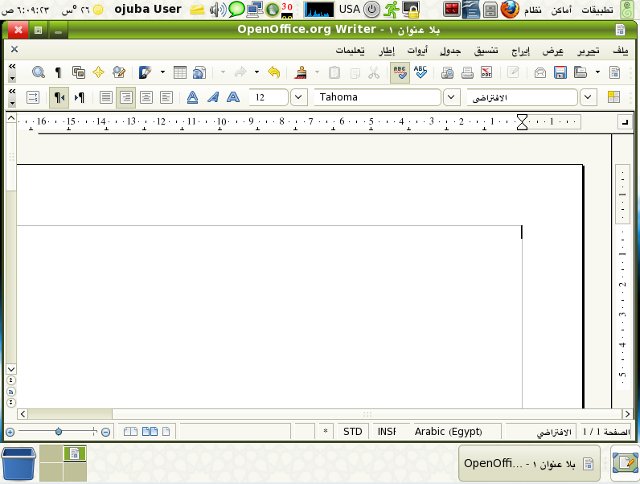Run Spelling and Grammar check icon

coord(420,73)
